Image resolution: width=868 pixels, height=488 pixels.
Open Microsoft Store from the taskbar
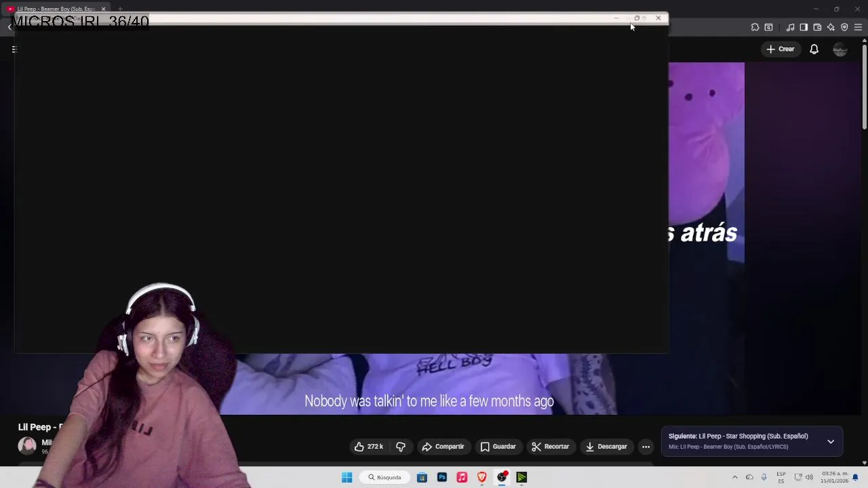422,477
